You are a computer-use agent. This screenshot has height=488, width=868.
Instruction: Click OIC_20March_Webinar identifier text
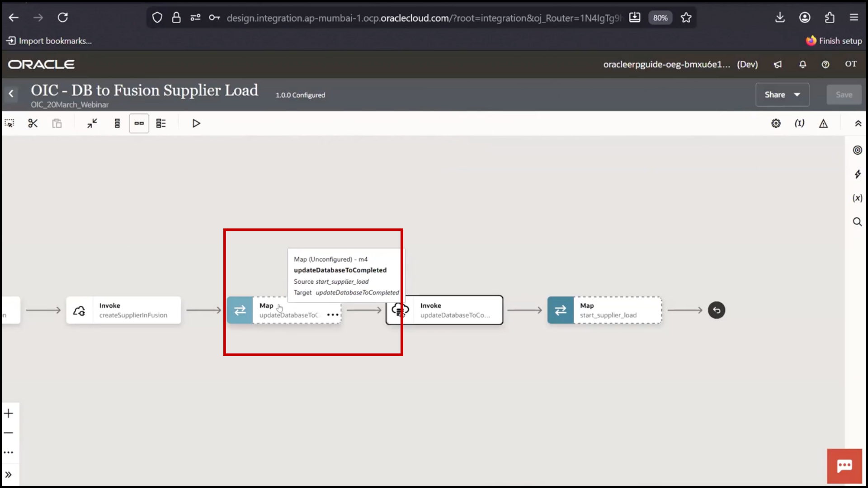tap(70, 105)
